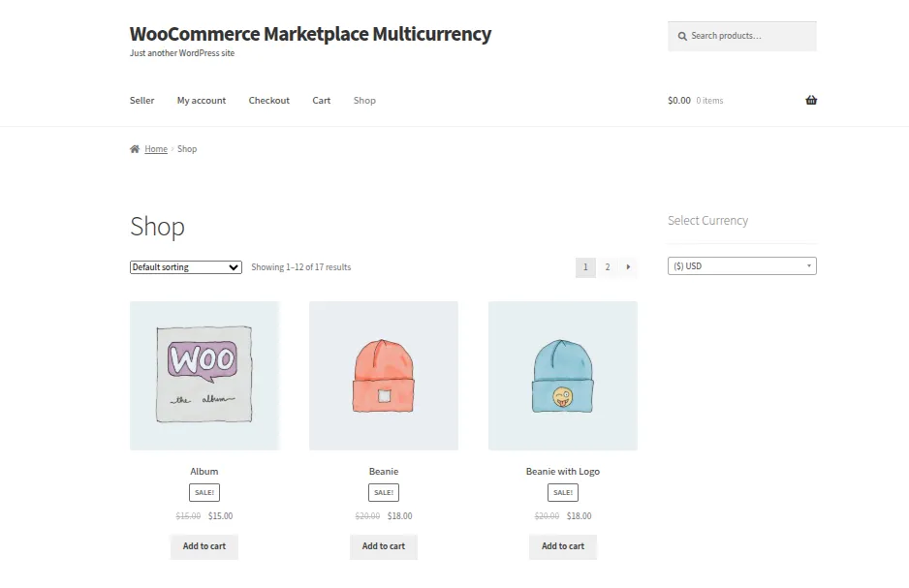The image size is (909, 588).
Task: Open the Default sorting dropdown
Action: (185, 266)
